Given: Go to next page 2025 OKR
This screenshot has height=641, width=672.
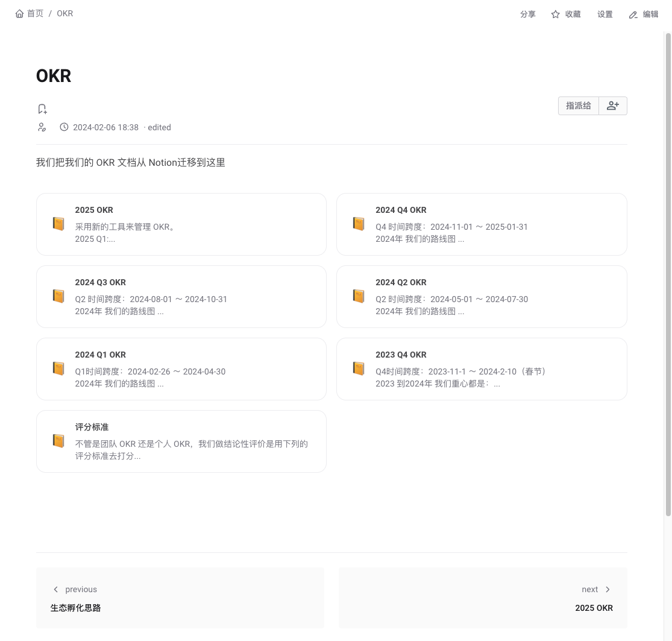Looking at the screenshot, I should point(482,598).
